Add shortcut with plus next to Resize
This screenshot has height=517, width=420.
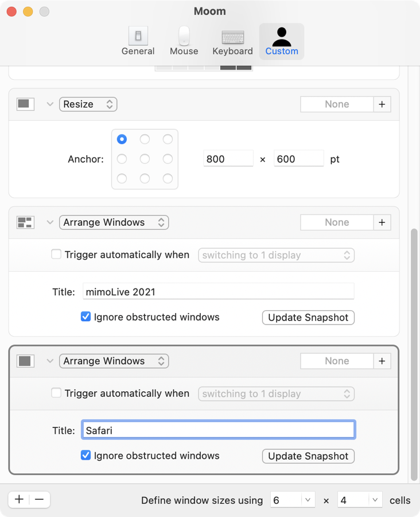point(382,104)
